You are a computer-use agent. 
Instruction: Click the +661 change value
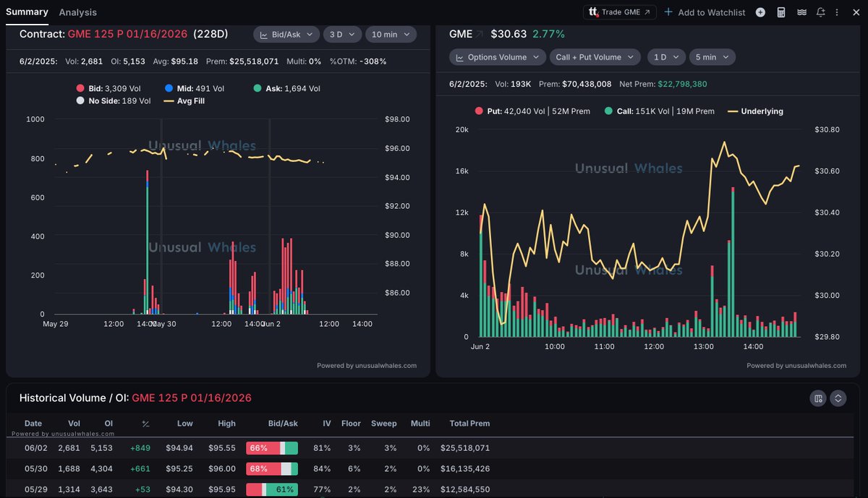(x=140, y=469)
